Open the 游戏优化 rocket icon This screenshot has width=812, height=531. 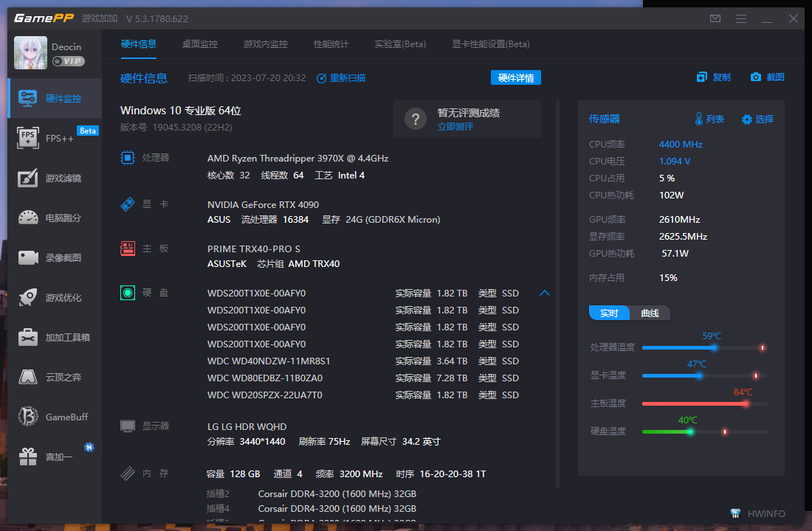point(28,298)
